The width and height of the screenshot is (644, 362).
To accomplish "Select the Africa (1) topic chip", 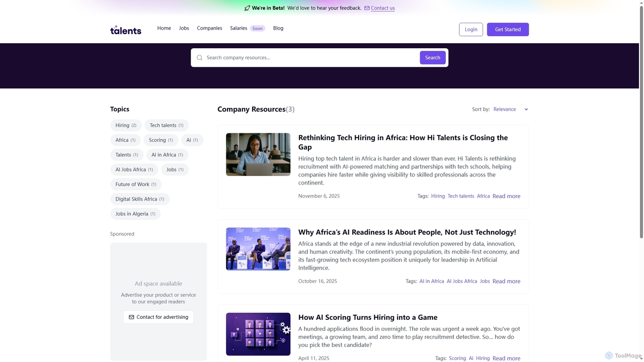I will 125,140.
